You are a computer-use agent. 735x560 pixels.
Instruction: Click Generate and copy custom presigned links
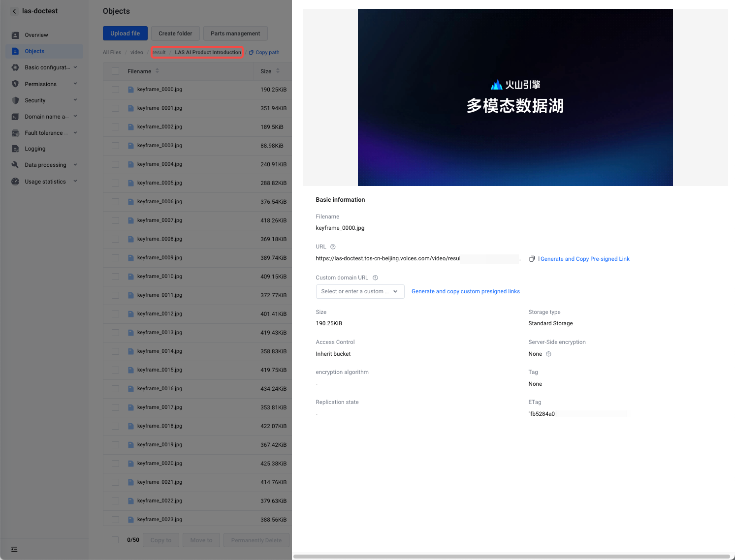[x=466, y=291]
